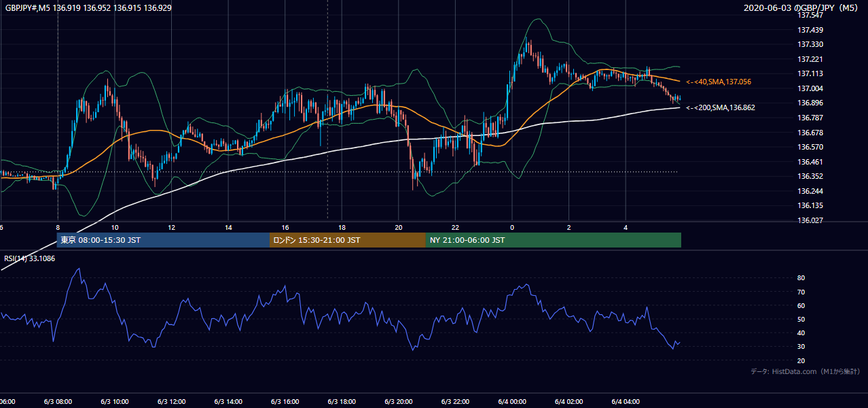Click price axis value 136.570
Image resolution: width=868 pixels, height=408 pixels.
coord(810,147)
